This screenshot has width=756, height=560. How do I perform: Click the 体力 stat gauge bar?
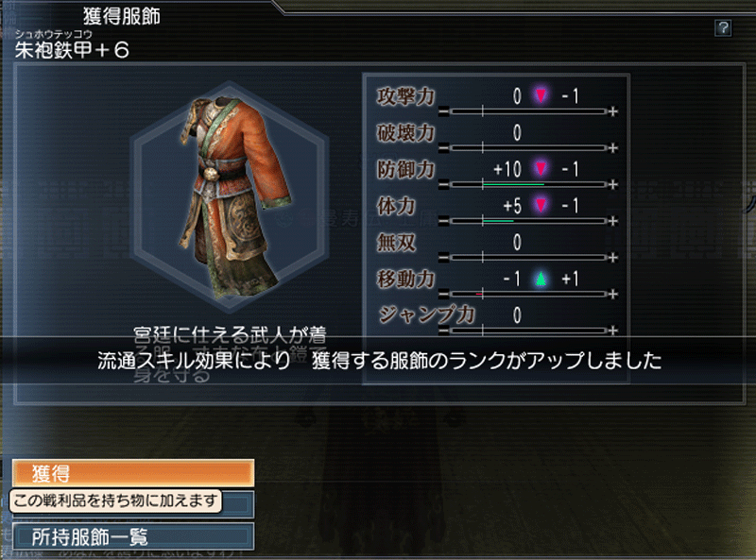(x=528, y=221)
